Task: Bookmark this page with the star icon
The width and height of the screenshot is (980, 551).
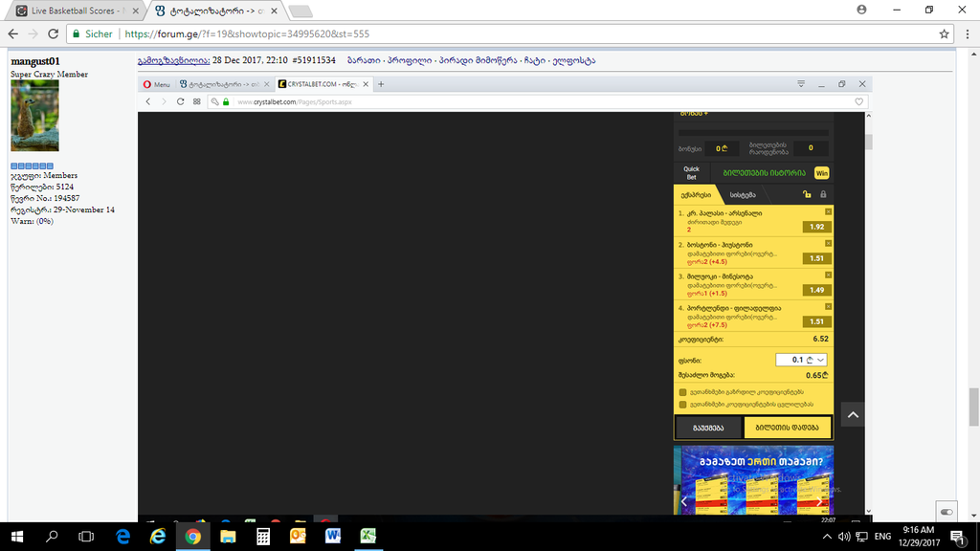Action: coord(944,33)
